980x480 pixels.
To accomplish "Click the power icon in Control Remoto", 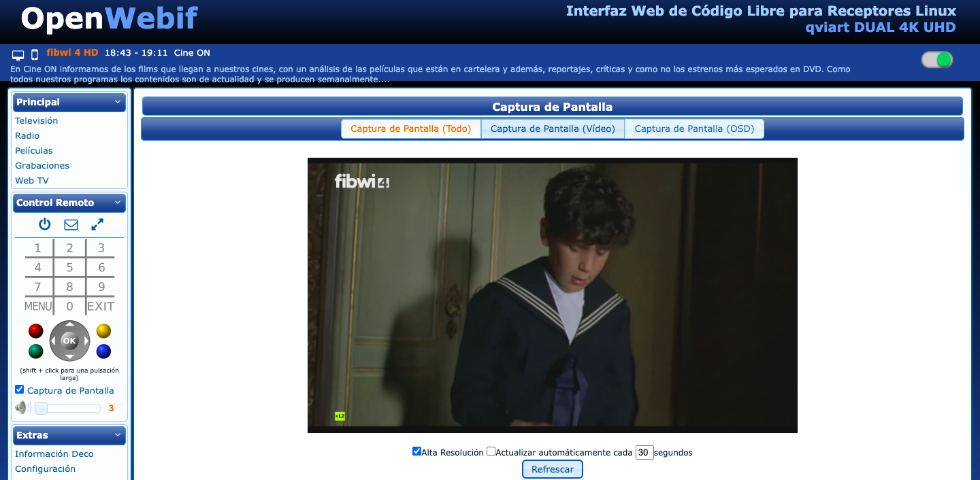I will tap(45, 224).
